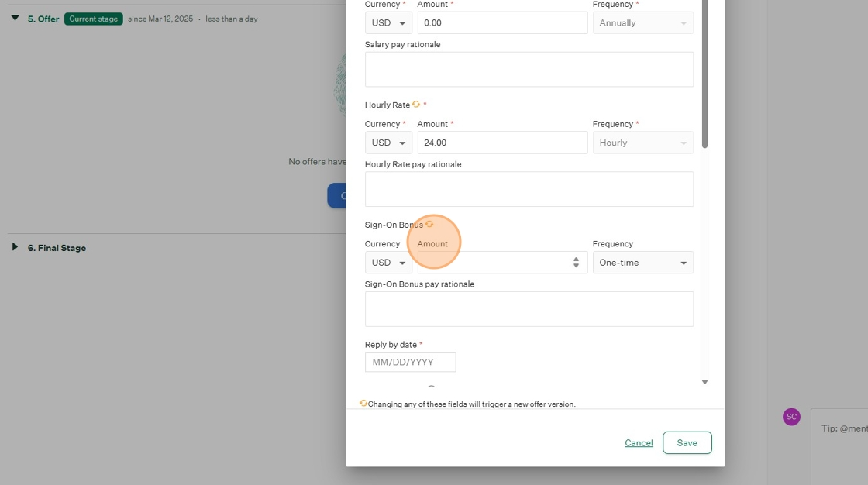Collapse the 5. Offer stage section

[15, 19]
